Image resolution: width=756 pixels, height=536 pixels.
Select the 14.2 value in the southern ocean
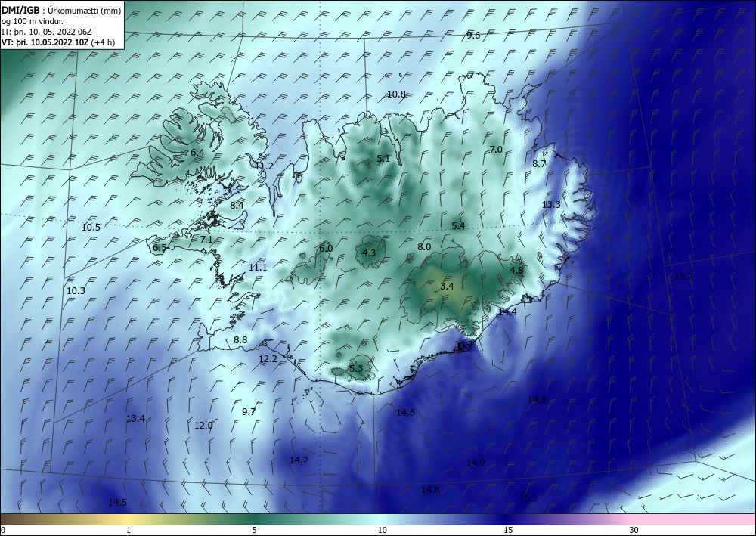tap(299, 460)
